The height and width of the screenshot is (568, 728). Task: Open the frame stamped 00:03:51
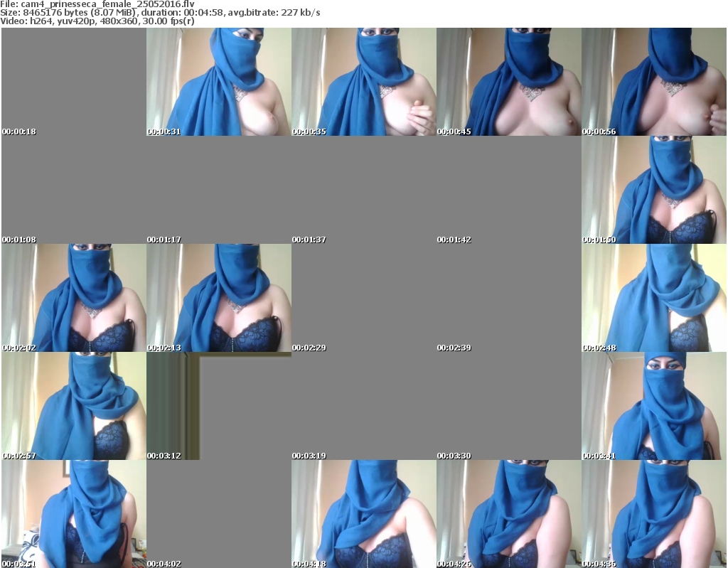pyautogui.click(x=74, y=514)
